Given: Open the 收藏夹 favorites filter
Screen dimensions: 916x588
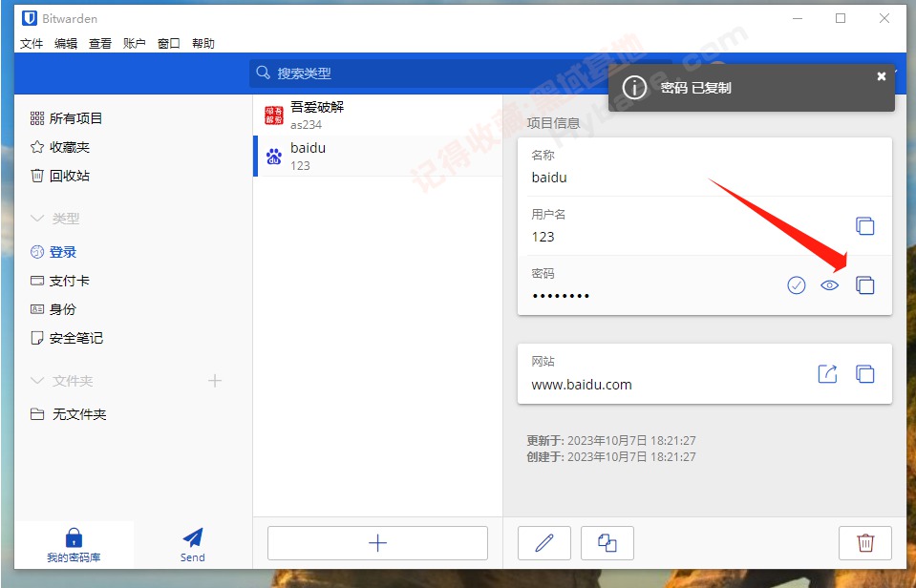Looking at the screenshot, I should coord(60,147).
